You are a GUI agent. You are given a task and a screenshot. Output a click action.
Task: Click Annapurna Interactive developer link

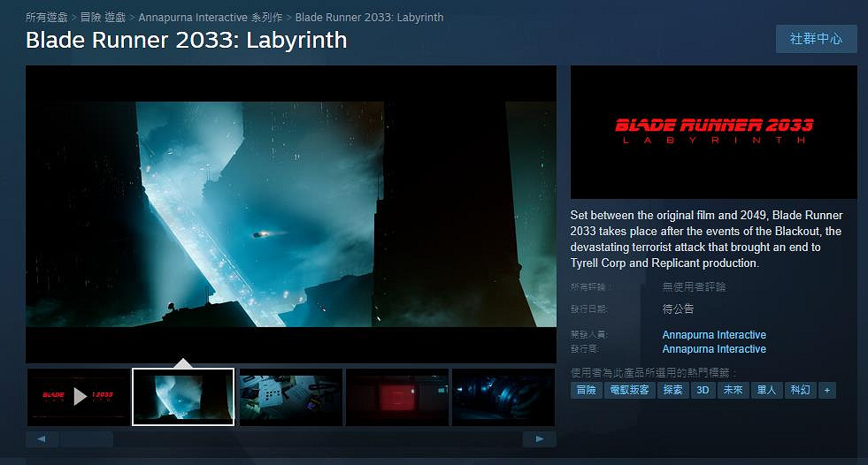714,335
